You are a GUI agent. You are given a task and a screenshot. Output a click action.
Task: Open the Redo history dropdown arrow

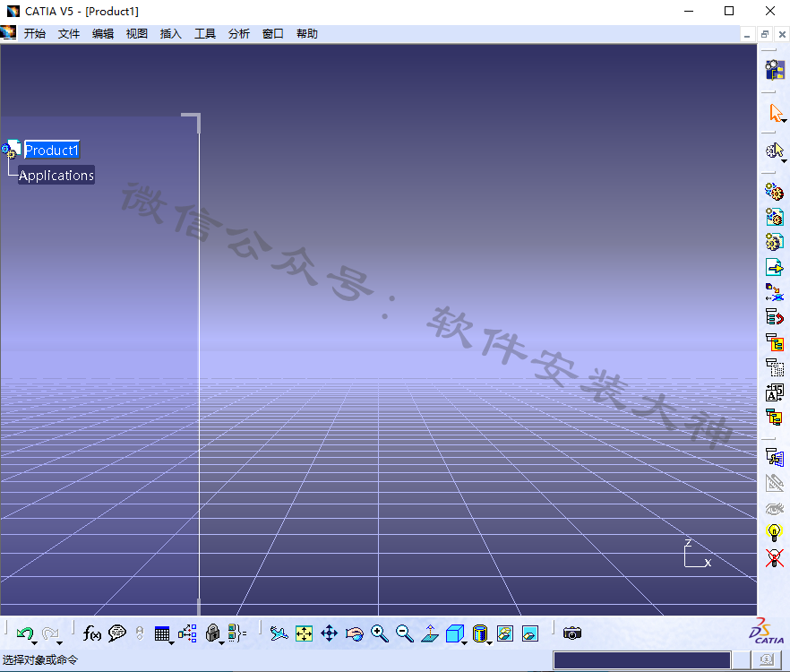click(59, 643)
